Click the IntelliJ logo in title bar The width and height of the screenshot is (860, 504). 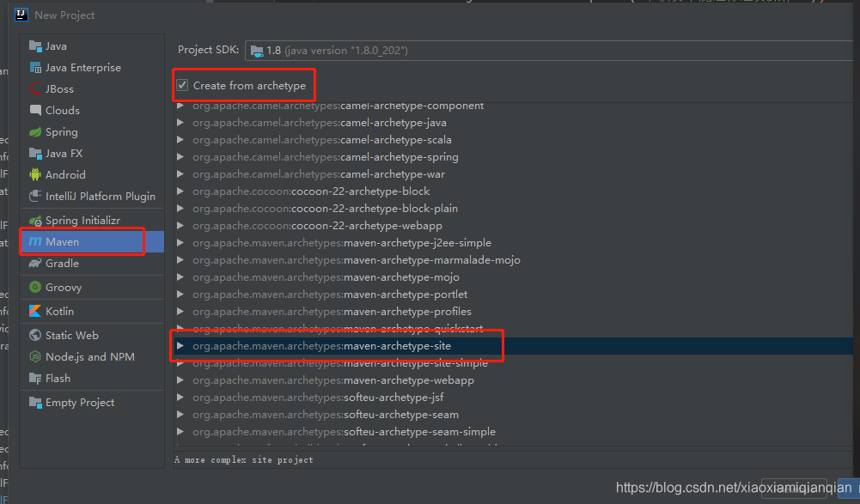(x=21, y=15)
